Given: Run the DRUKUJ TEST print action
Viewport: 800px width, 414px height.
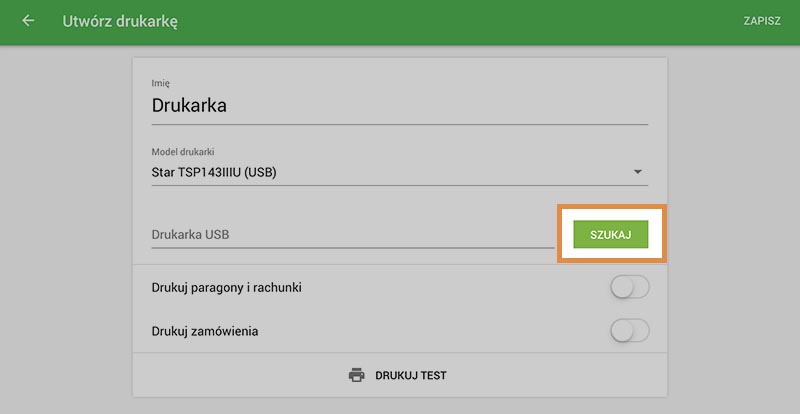Looking at the screenshot, I should click(410, 376).
